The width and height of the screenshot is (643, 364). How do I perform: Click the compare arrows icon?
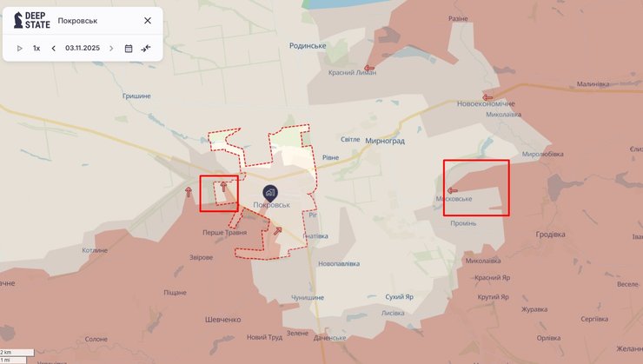tap(146, 49)
